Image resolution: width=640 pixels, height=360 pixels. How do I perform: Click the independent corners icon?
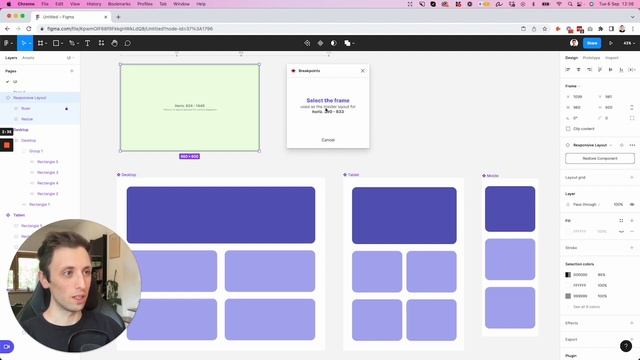[x=632, y=118]
